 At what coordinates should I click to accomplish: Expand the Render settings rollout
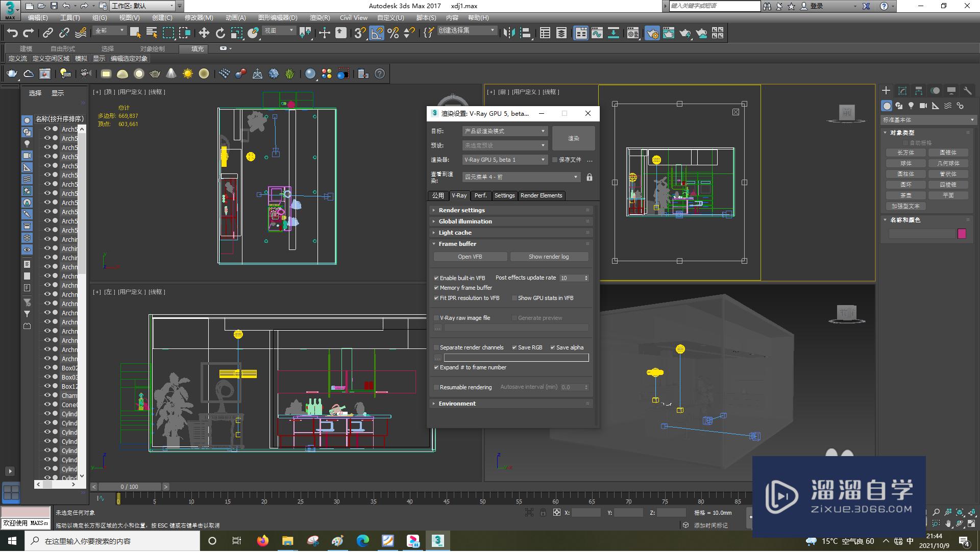[511, 210]
